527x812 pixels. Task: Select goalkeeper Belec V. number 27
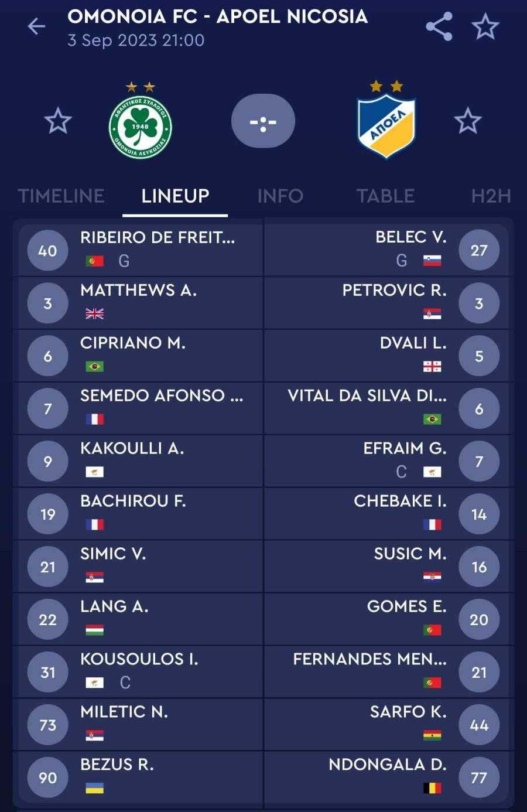(x=386, y=250)
